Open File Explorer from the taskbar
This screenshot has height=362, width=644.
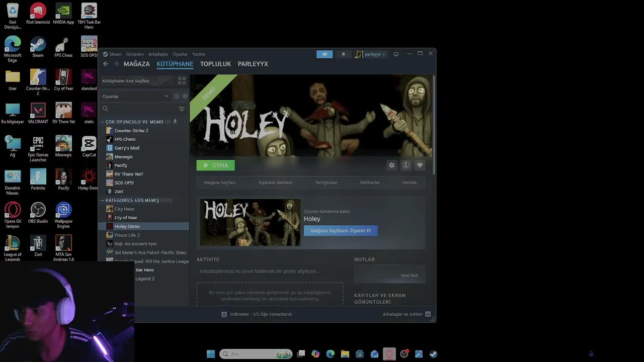pyautogui.click(x=345, y=354)
